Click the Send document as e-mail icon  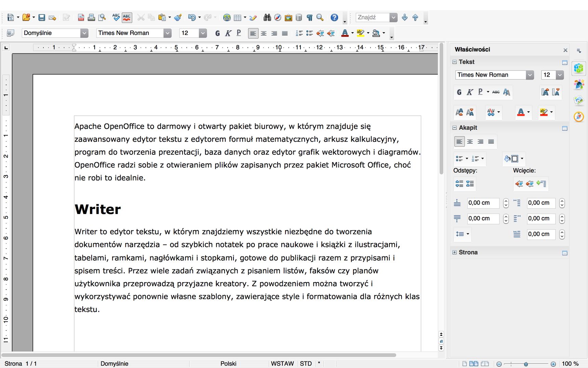tap(52, 17)
